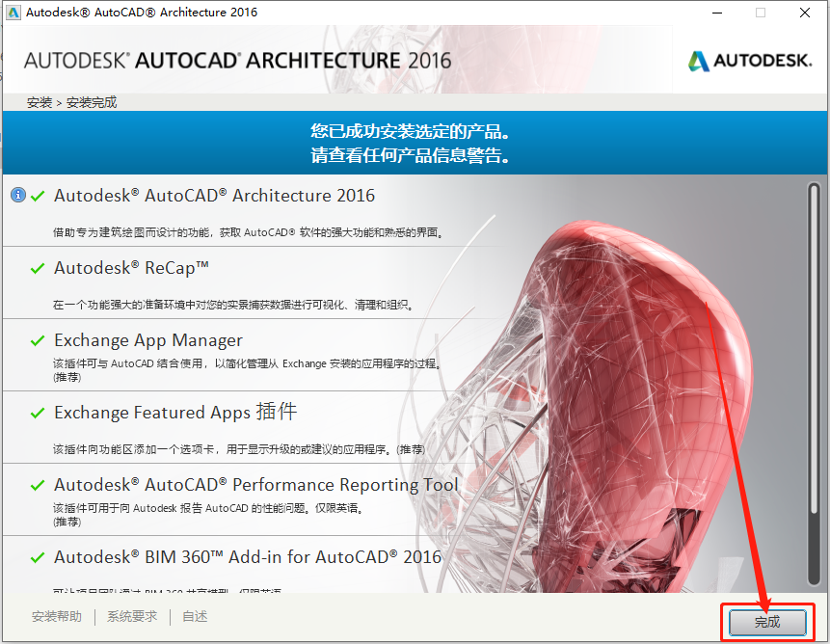Select 'Exchange App Manager' product title

[x=148, y=340]
